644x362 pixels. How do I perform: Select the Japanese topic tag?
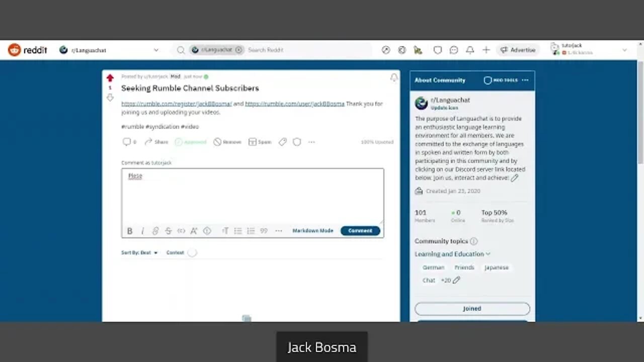[497, 267]
